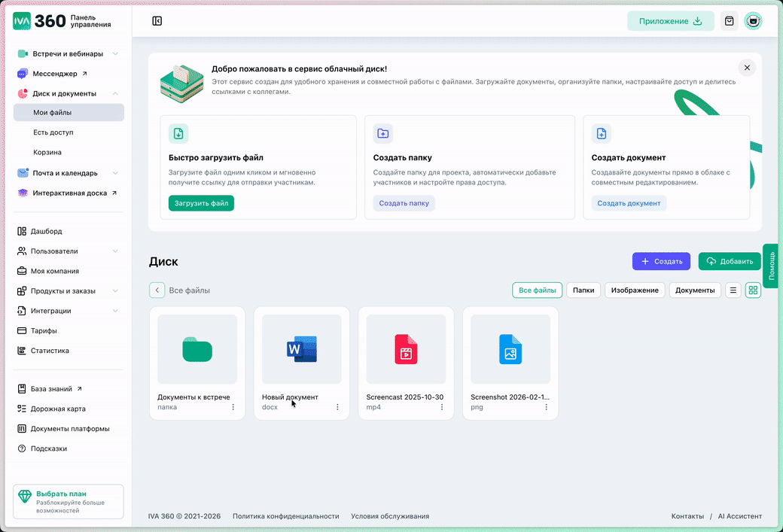Select the Папки filter chip
Viewport: 783px width, 532px height.
[583, 290]
